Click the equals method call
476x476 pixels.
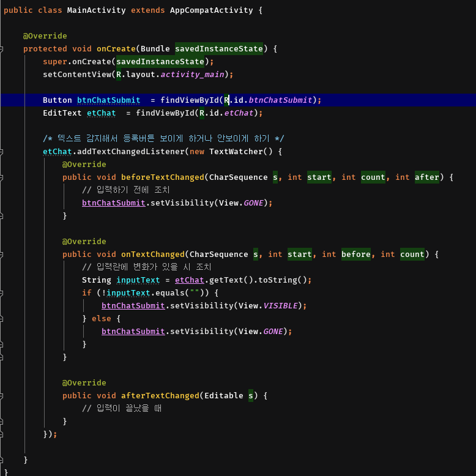169,293
